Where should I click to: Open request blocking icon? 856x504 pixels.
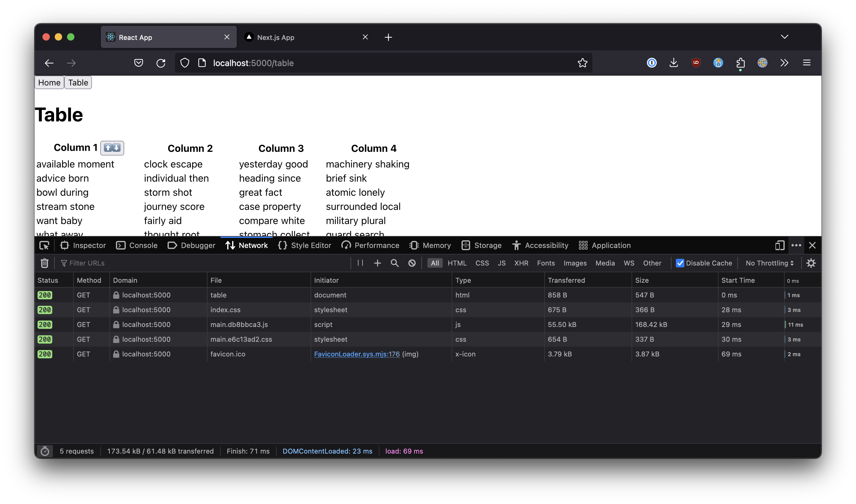[412, 263]
